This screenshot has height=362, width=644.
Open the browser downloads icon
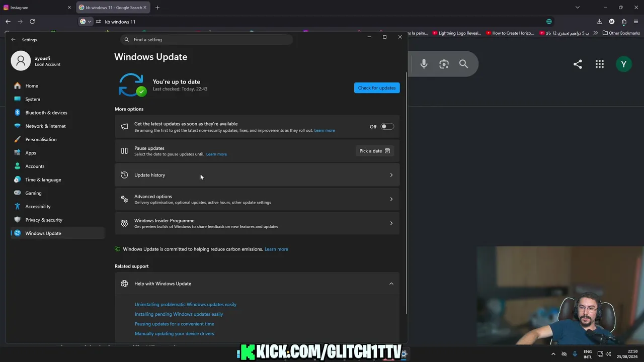599,22
